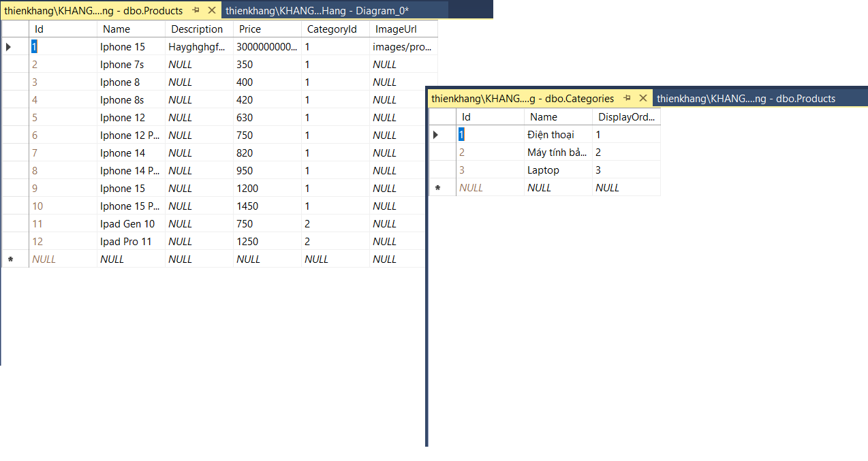Click the Iphone 12 name cell with price 630
Image resolution: width=868 pixels, height=461 pixels.
(x=131, y=118)
